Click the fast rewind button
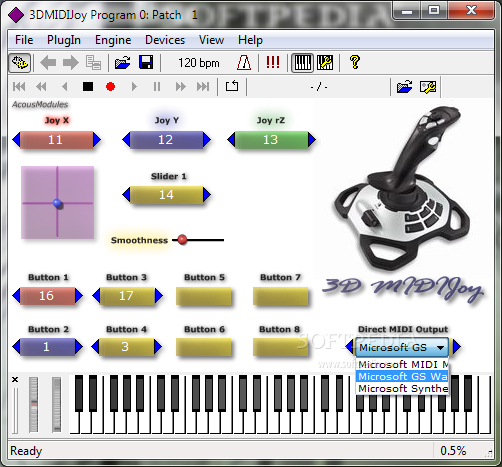This screenshot has width=502, height=467. pos(41,87)
